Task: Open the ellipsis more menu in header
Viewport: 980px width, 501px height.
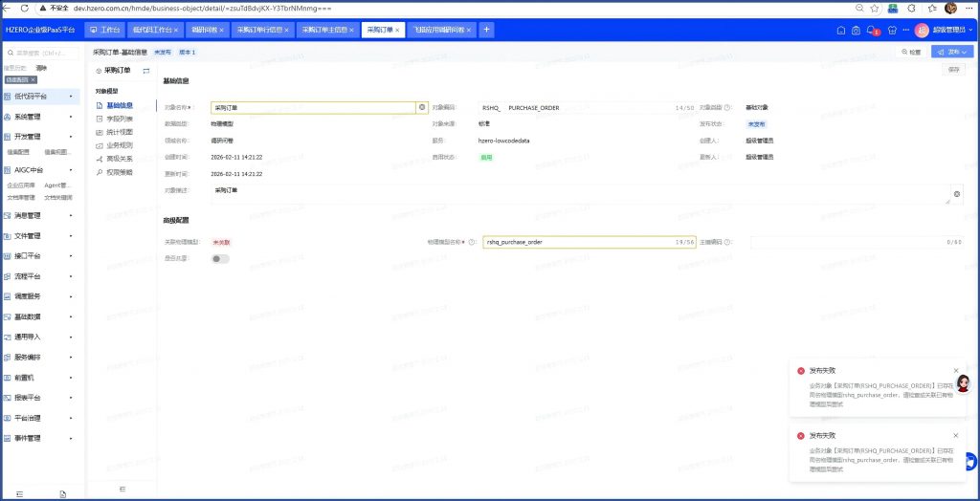Action: (904, 30)
